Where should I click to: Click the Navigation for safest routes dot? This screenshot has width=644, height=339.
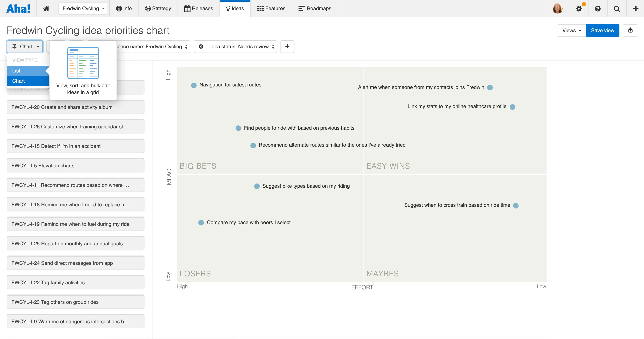tap(194, 85)
